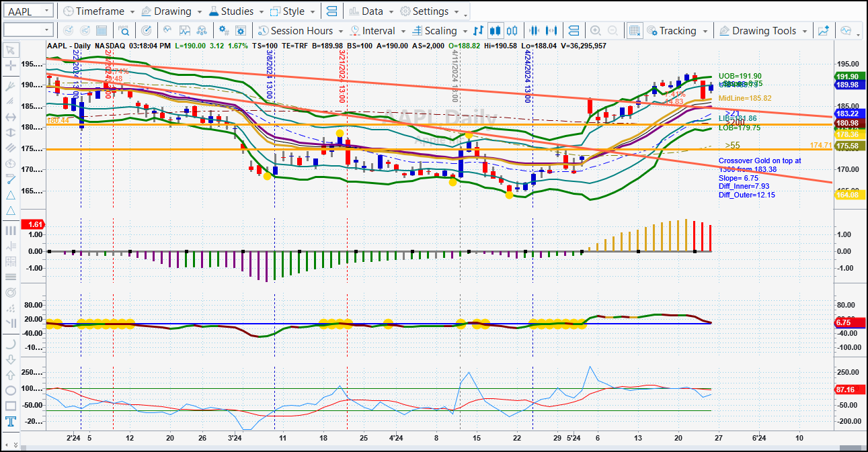Click the red 1.61 histogram value label

point(32,224)
